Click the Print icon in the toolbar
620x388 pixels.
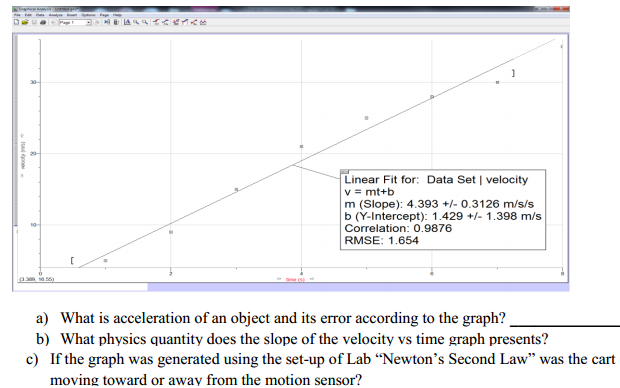pyautogui.click(x=43, y=22)
